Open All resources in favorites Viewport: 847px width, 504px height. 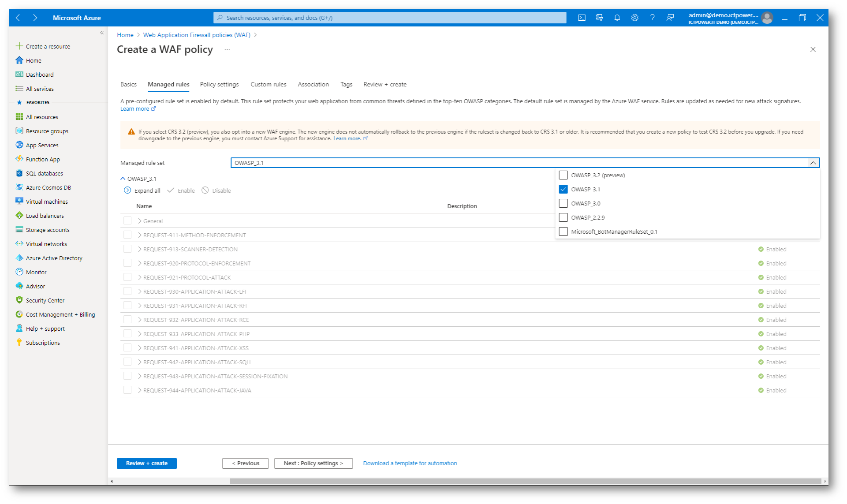coord(42,117)
